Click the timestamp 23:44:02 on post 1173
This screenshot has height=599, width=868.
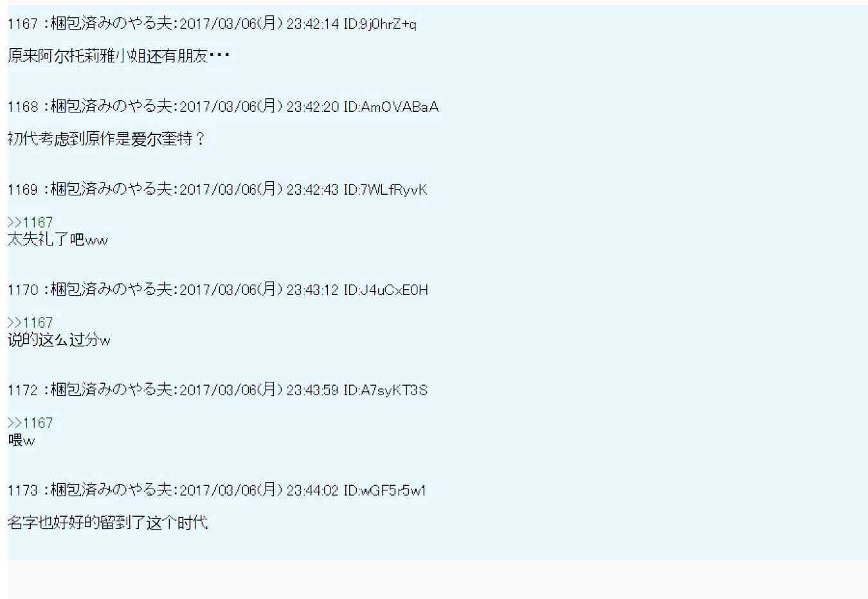312,491
